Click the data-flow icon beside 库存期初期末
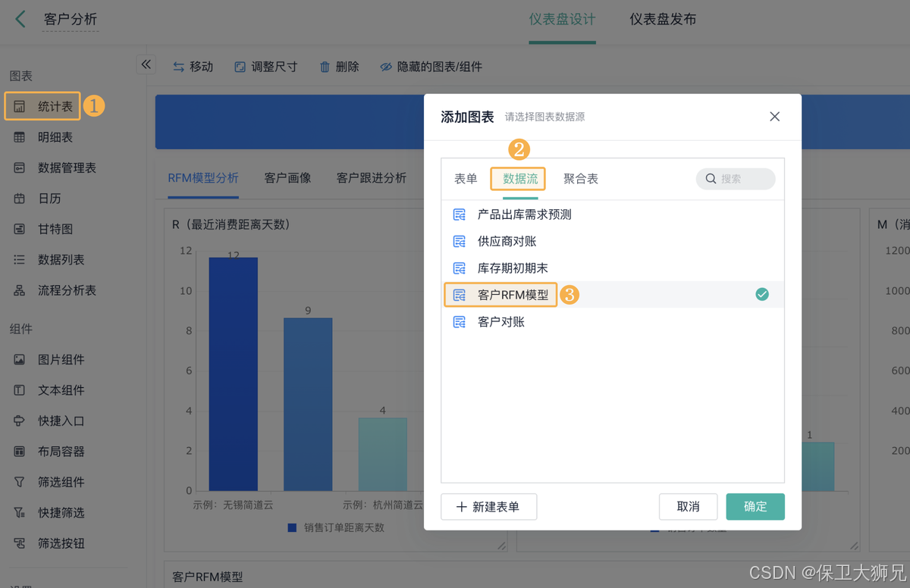 tap(459, 268)
